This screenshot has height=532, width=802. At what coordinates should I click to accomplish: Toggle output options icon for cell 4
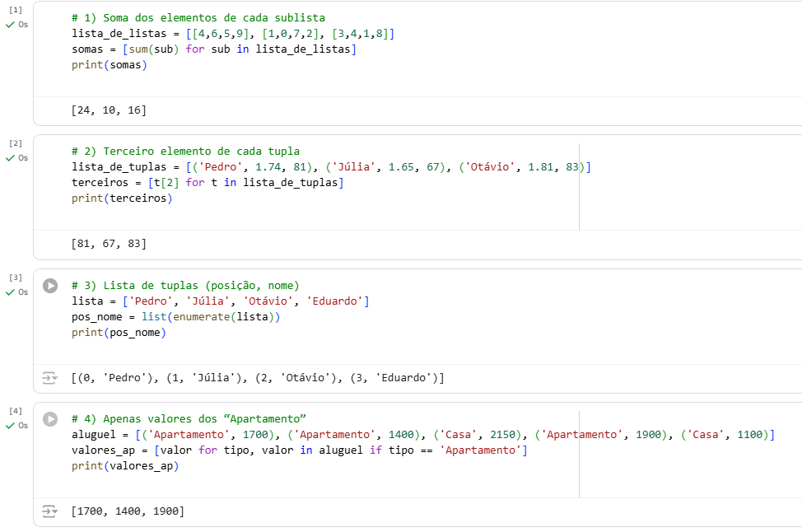pos(49,511)
